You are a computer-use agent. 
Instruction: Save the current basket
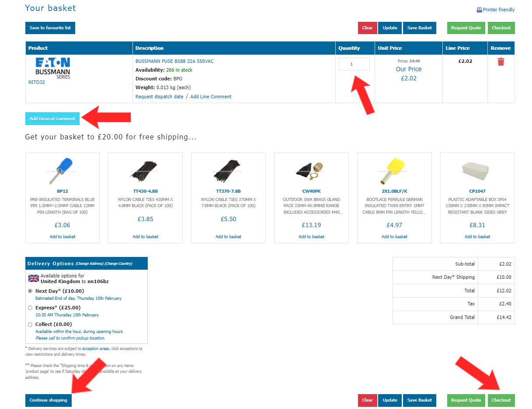[x=419, y=28]
